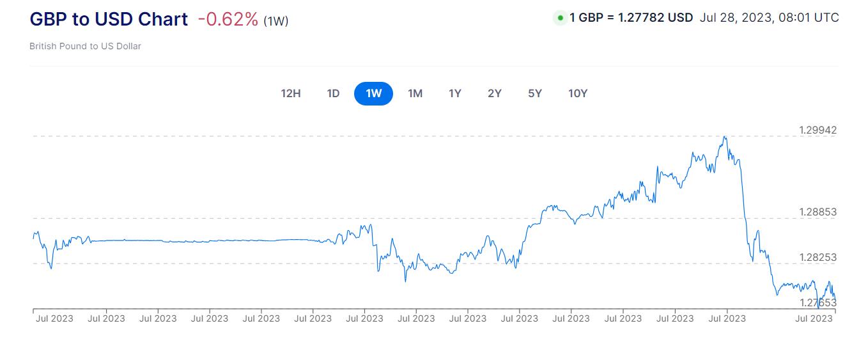Click the Jul 28, 2023 UTC timestamp

tap(769, 18)
